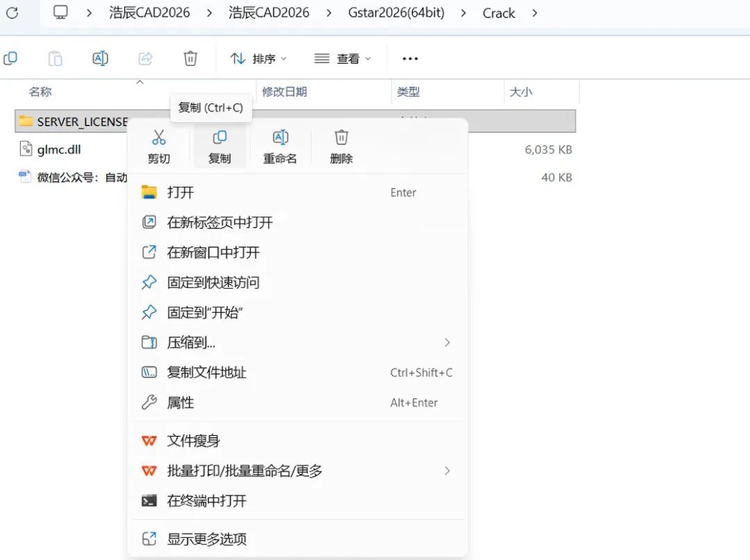Click first 浩辰CAD2026 breadcrumb after This PC
This screenshot has width=750, height=560.
coord(149,13)
